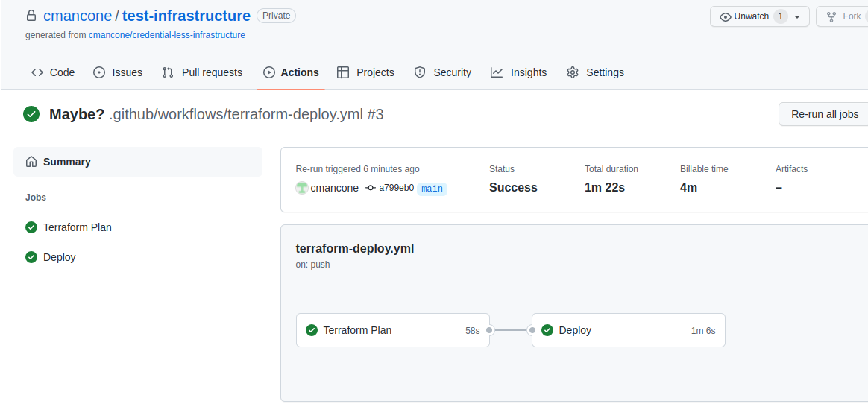Click the Security shield icon
Screen dimensions: 868x404
pos(420,72)
